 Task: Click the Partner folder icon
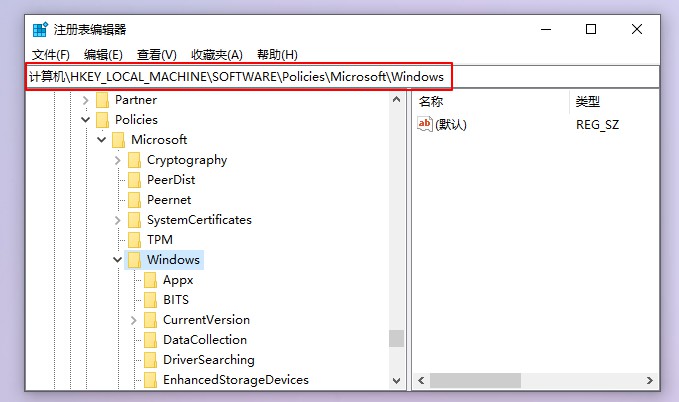[x=103, y=100]
